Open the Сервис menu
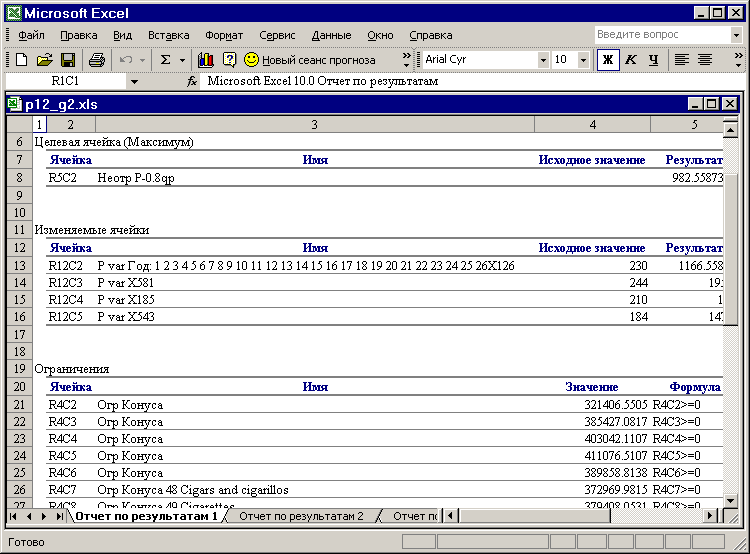Viewport: 750px width, 554px height. 277,35
